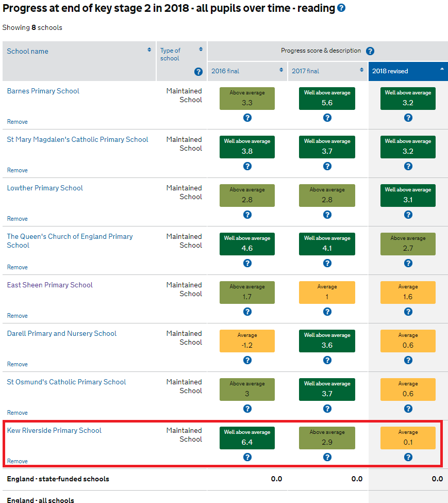The image size is (448, 503).
Task: Remove The Queen's Church of England school
Action: click(18, 267)
